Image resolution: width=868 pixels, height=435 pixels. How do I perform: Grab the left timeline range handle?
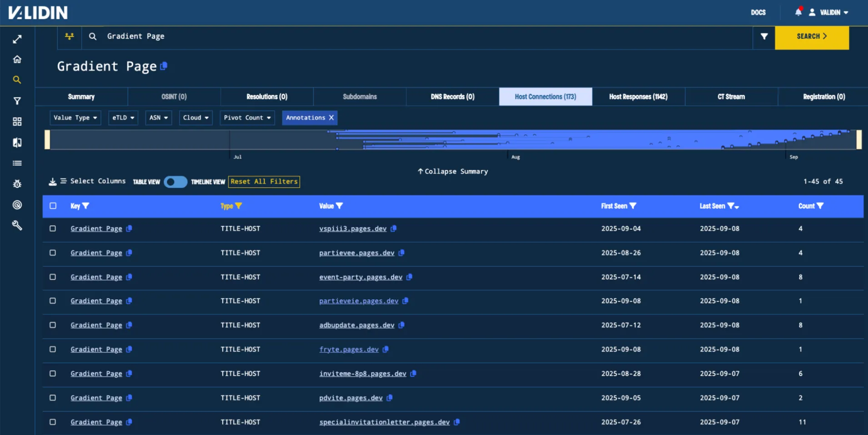tap(47, 140)
